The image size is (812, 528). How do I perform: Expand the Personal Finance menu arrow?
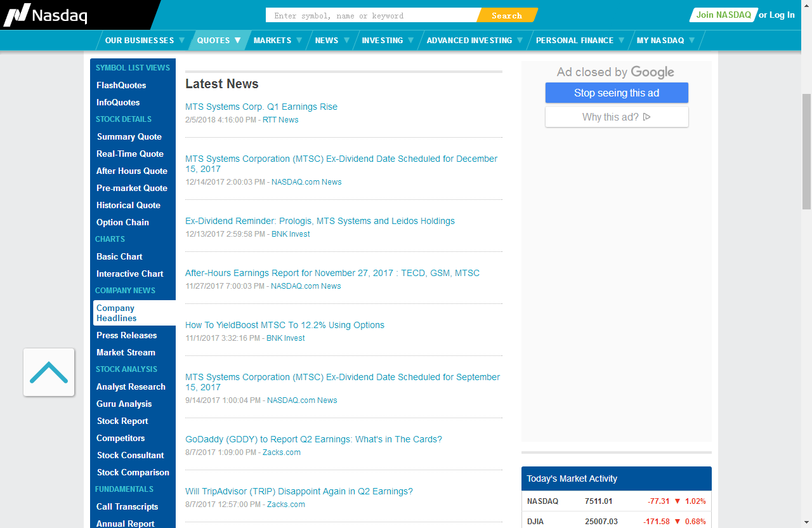pos(622,40)
